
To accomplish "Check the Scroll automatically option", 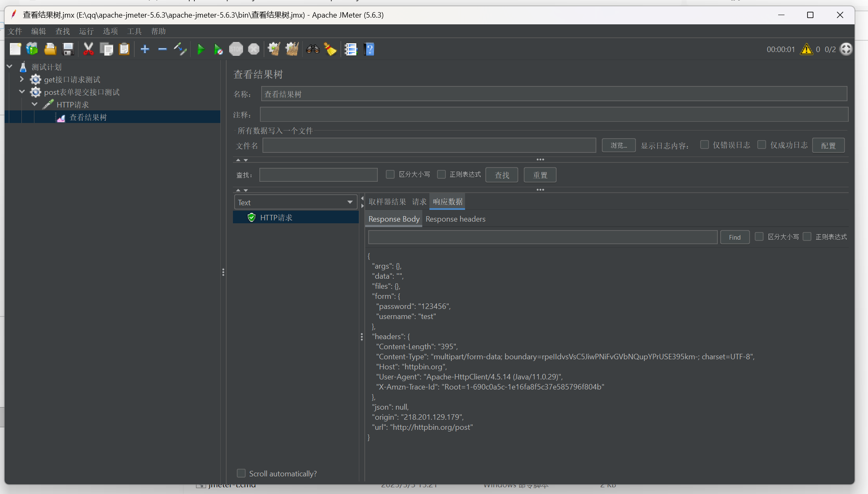I will [241, 473].
